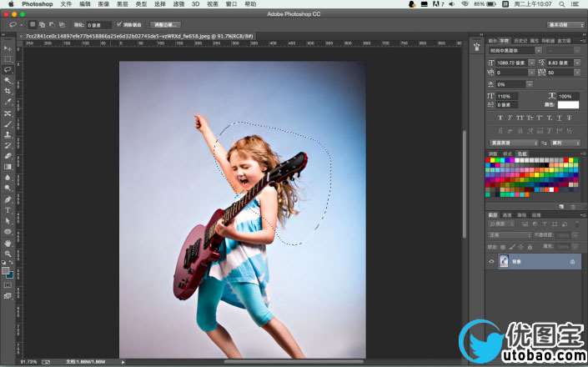Select the History Brush tool
Image resolution: width=588 pixels, height=367 pixels.
pos(8,145)
